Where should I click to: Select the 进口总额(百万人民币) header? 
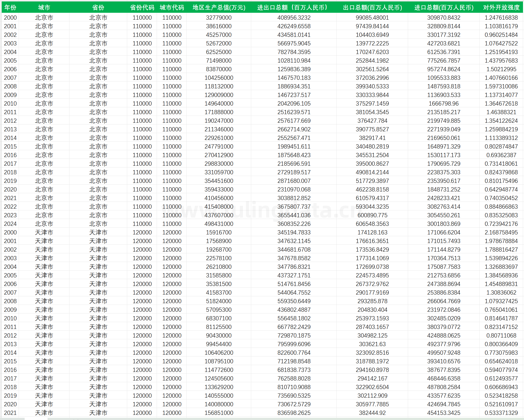click(x=444, y=7)
